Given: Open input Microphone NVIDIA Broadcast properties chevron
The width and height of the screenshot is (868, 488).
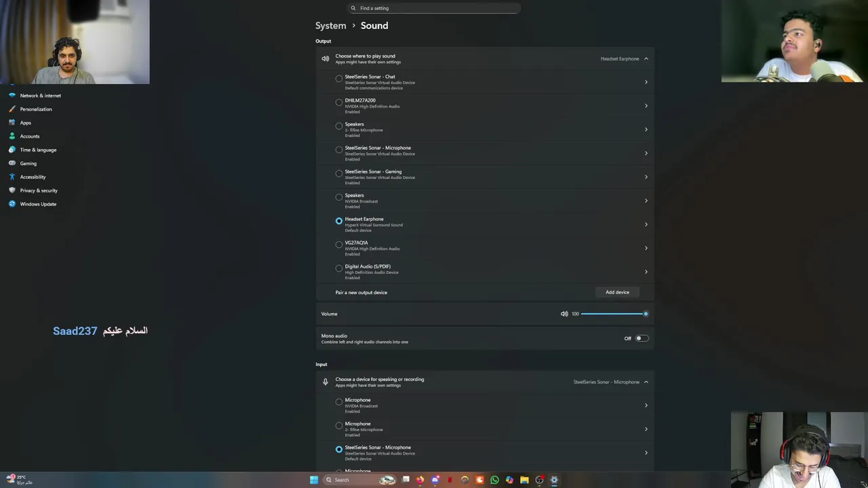Looking at the screenshot, I should (646, 405).
